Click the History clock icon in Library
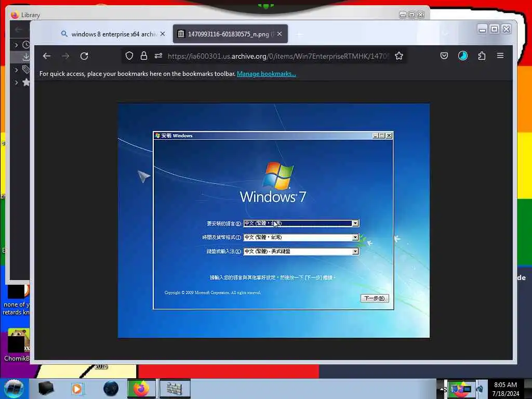Screen dimensions: 532x399 coord(26,45)
